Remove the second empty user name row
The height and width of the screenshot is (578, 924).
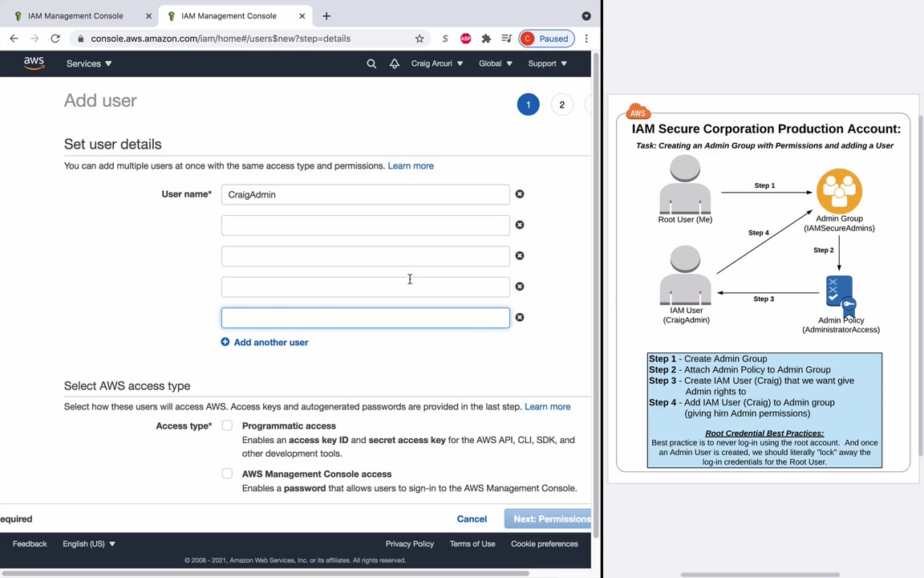(520, 225)
